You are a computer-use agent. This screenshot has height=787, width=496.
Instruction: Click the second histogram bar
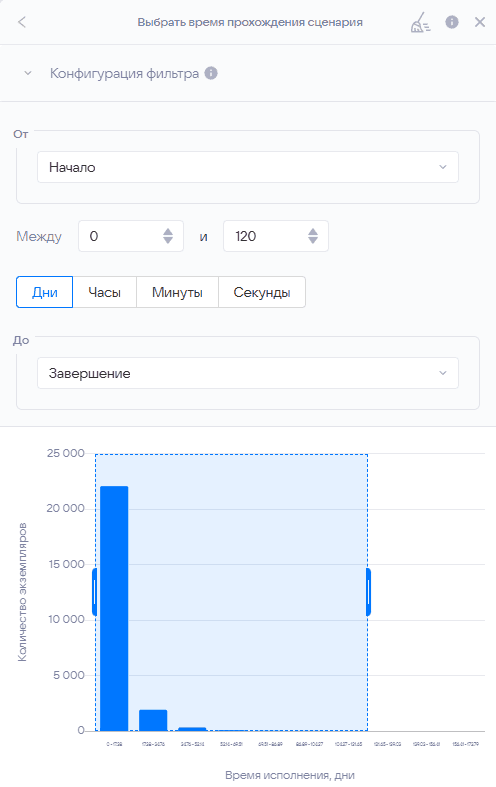(x=153, y=720)
